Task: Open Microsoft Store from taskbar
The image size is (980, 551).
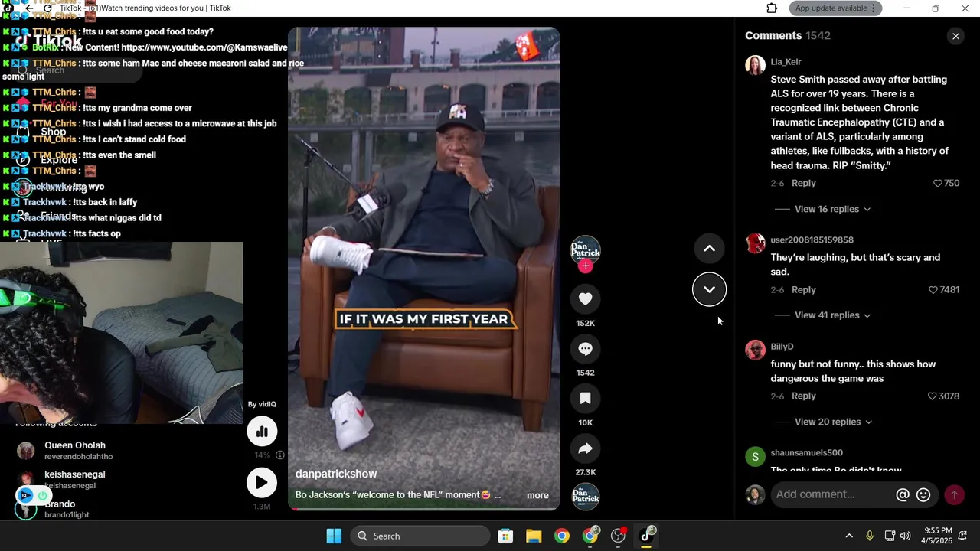Action: (505, 536)
